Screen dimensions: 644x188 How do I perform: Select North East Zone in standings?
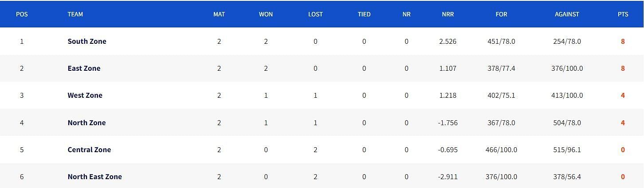94,176
